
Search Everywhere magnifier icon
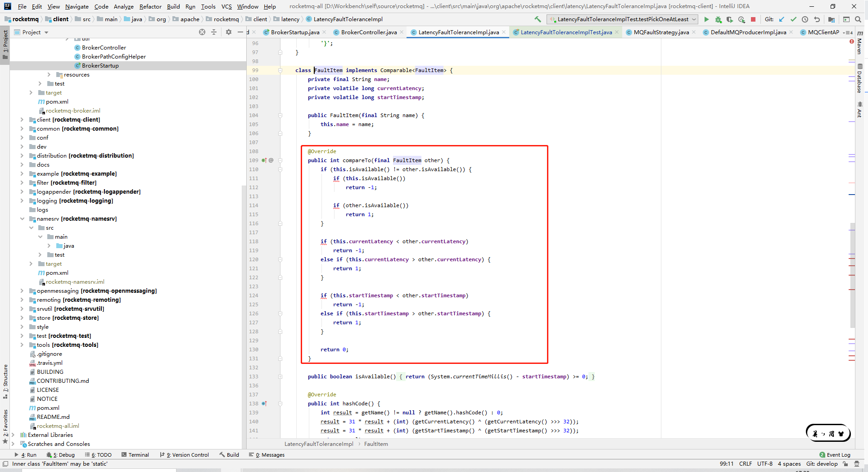click(x=858, y=19)
